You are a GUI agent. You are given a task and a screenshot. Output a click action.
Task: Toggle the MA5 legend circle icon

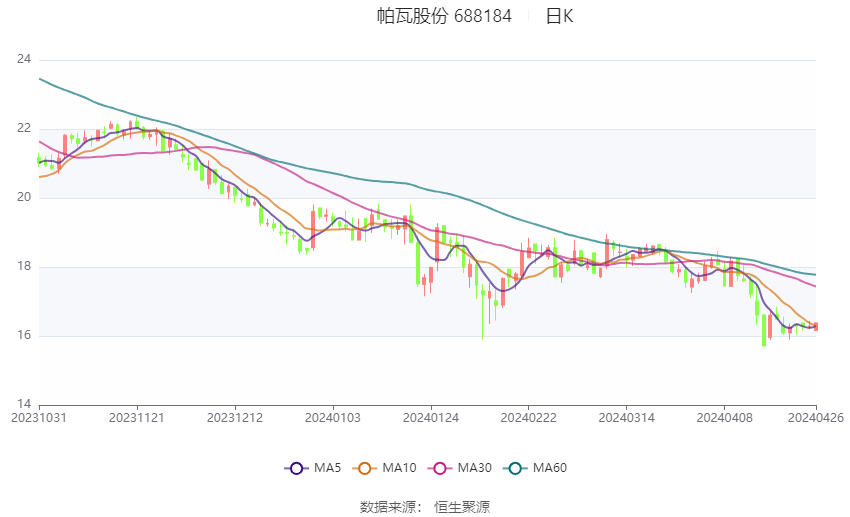click(x=296, y=468)
